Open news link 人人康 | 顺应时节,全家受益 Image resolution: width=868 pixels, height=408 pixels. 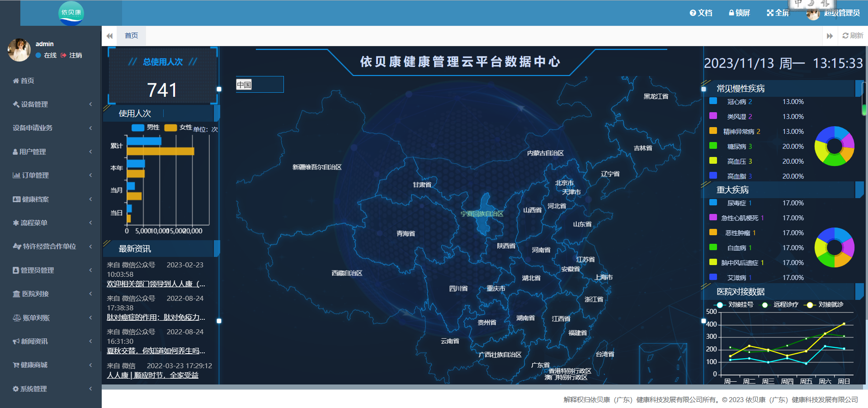(153, 375)
